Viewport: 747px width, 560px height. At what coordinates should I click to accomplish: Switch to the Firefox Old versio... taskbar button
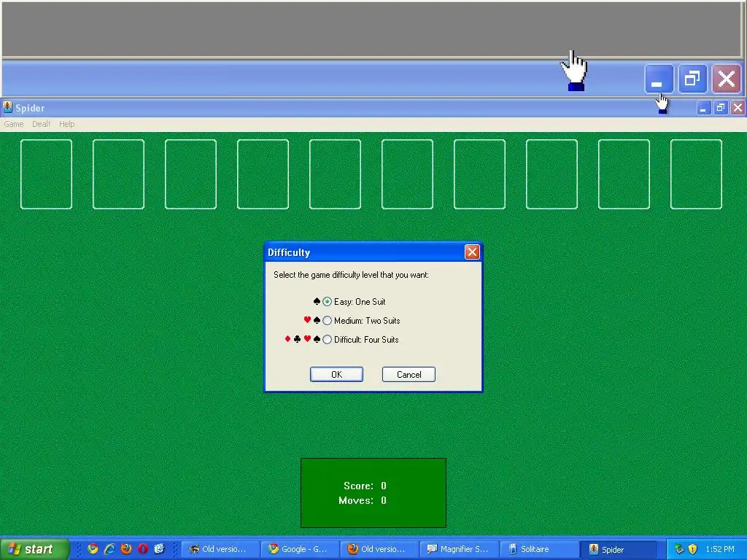(379, 549)
